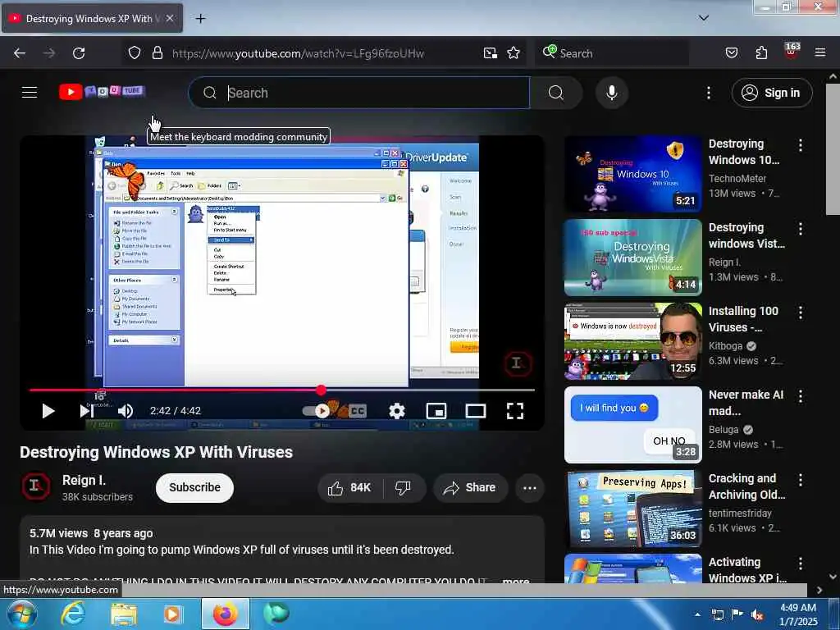This screenshot has width=840, height=630.
Task: Open the extension icon with the 163 badge
Action: (x=792, y=52)
